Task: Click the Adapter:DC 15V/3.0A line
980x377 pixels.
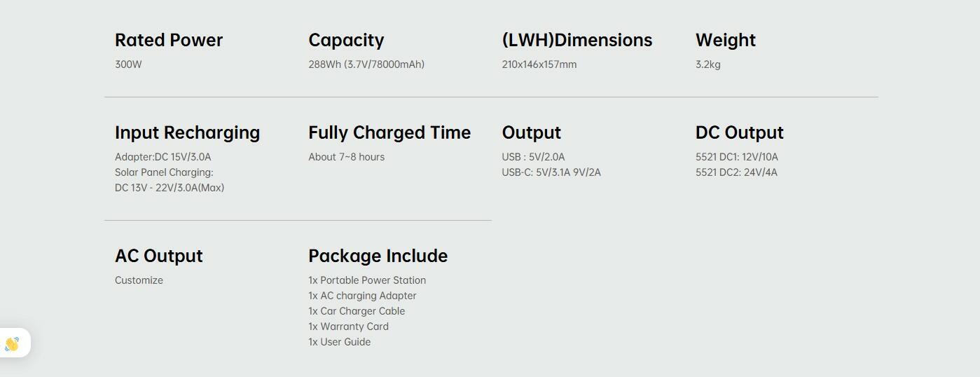Action: (x=163, y=157)
